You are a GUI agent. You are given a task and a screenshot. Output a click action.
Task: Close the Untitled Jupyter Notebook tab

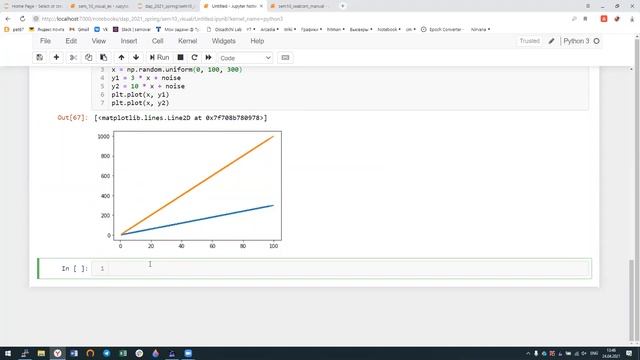(x=261, y=6)
